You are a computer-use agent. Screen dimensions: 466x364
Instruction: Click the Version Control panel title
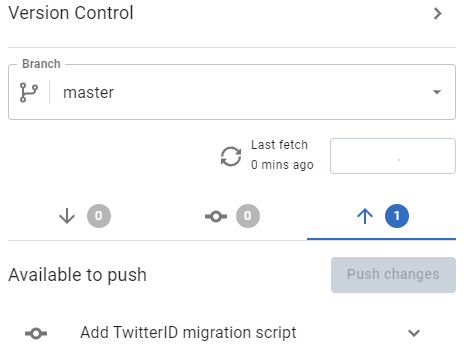click(x=71, y=13)
